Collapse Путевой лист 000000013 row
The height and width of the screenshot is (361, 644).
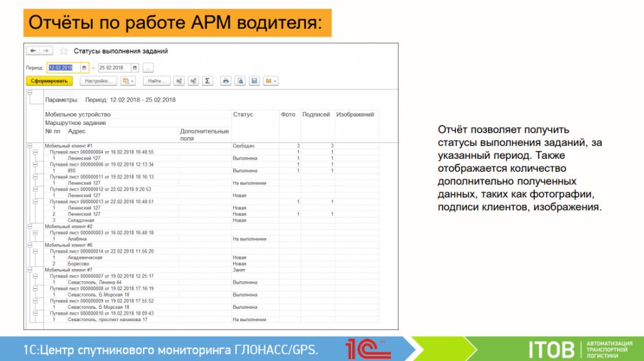tap(35, 201)
